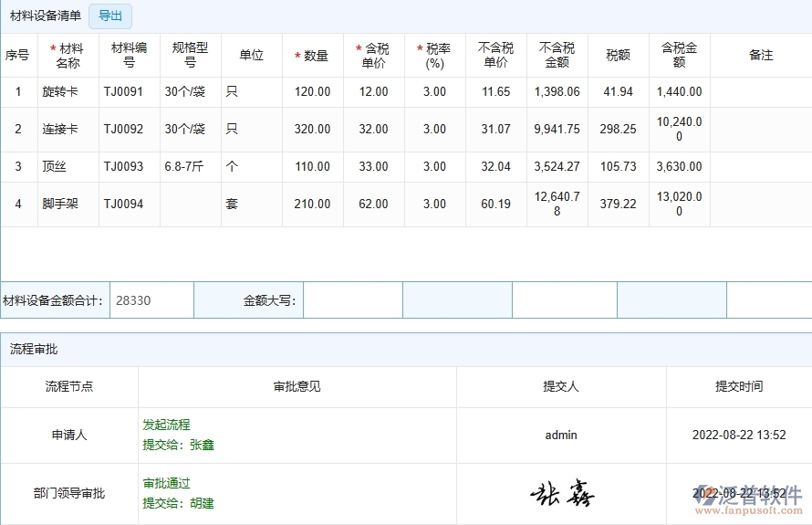812x525 pixels.
Task: Select the 税额 column header
Action: tap(618, 55)
